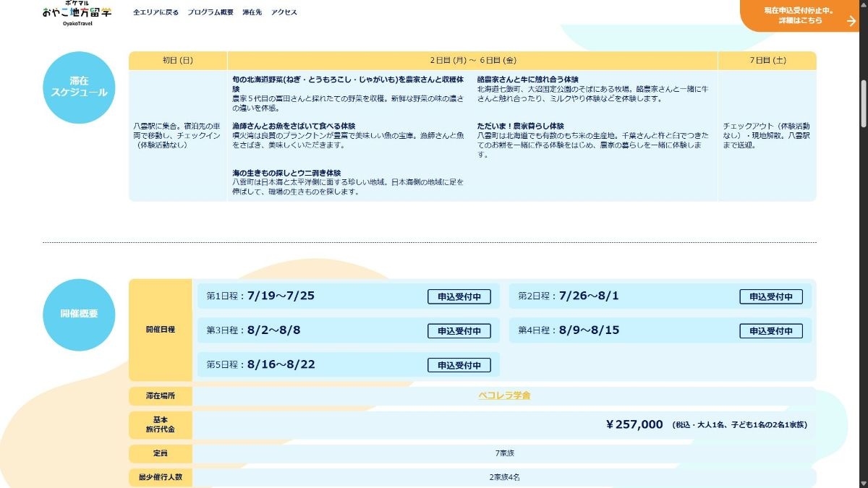Viewport: 868px width, 488px height.
Task: Click the 滞在スケジュール circle badge
Action: point(79,87)
